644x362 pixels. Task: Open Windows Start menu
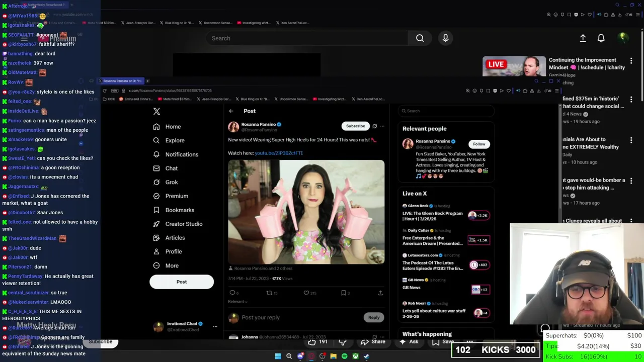coord(278,356)
